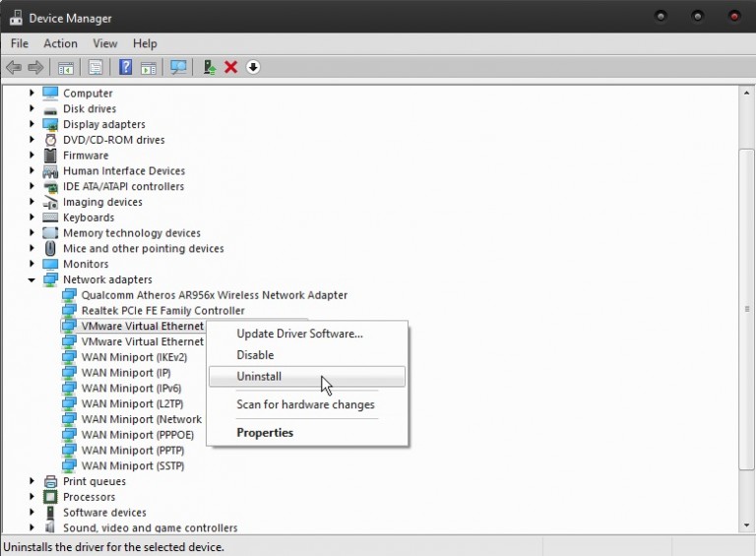Choose Disable in the context menu
Viewport: 756px width, 556px height.
click(x=255, y=355)
